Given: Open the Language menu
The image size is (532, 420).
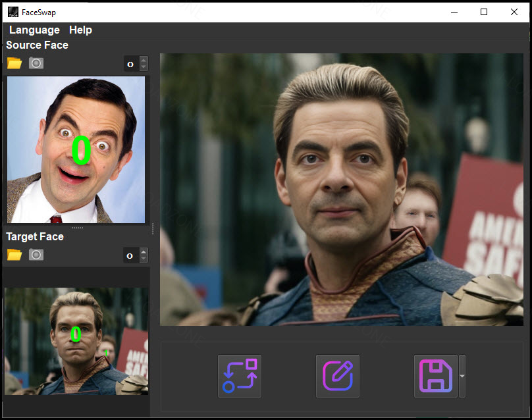Looking at the screenshot, I should tap(34, 30).
